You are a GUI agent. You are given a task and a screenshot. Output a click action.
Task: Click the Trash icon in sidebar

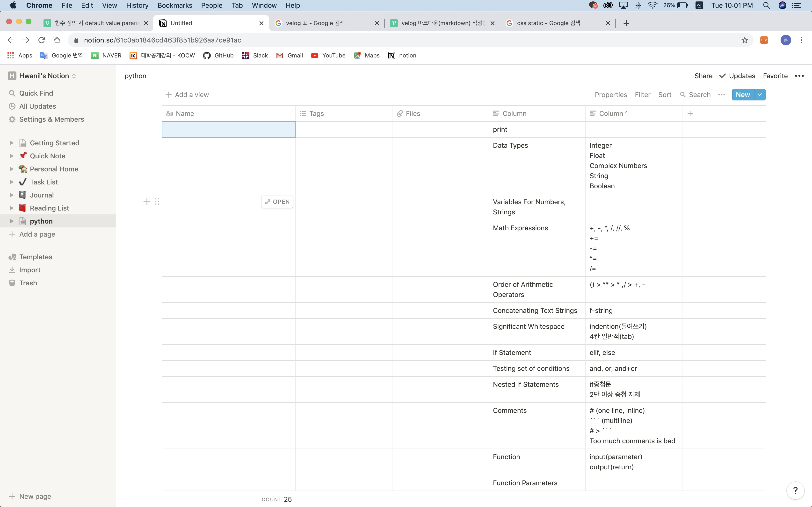click(x=12, y=283)
